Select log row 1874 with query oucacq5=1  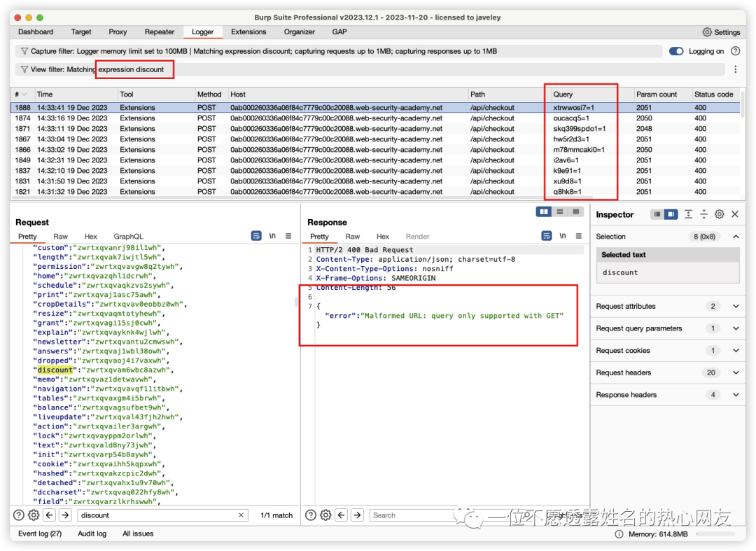pos(375,118)
